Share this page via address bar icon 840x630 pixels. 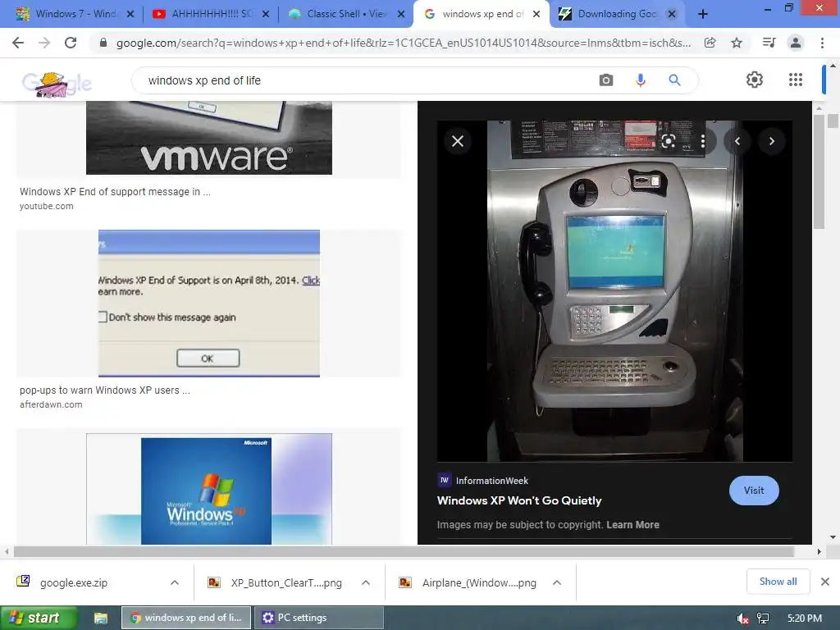(710, 43)
